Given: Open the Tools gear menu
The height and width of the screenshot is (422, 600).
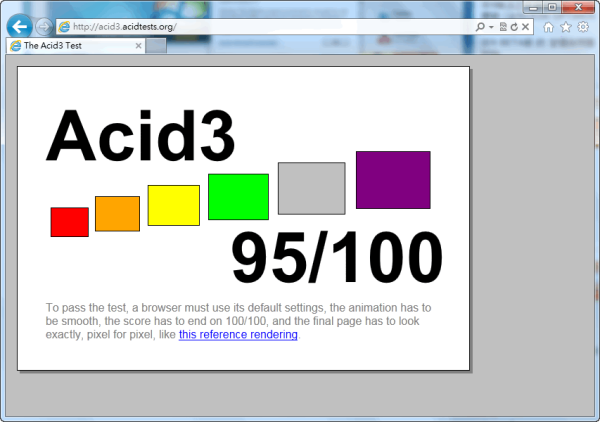Looking at the screenshot, I should (x=582, y=27).
